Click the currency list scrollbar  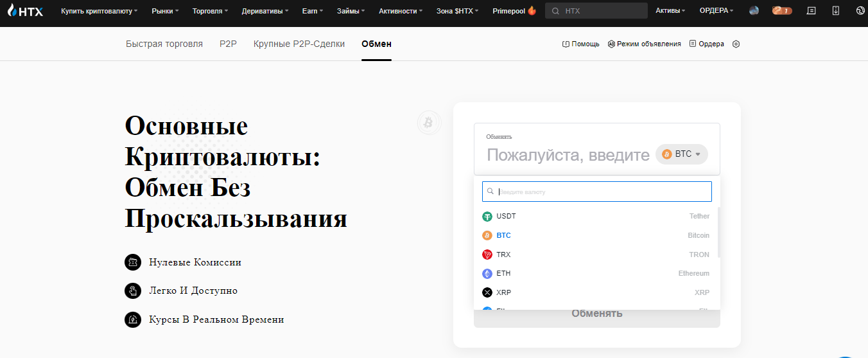[x=718, y=233]
